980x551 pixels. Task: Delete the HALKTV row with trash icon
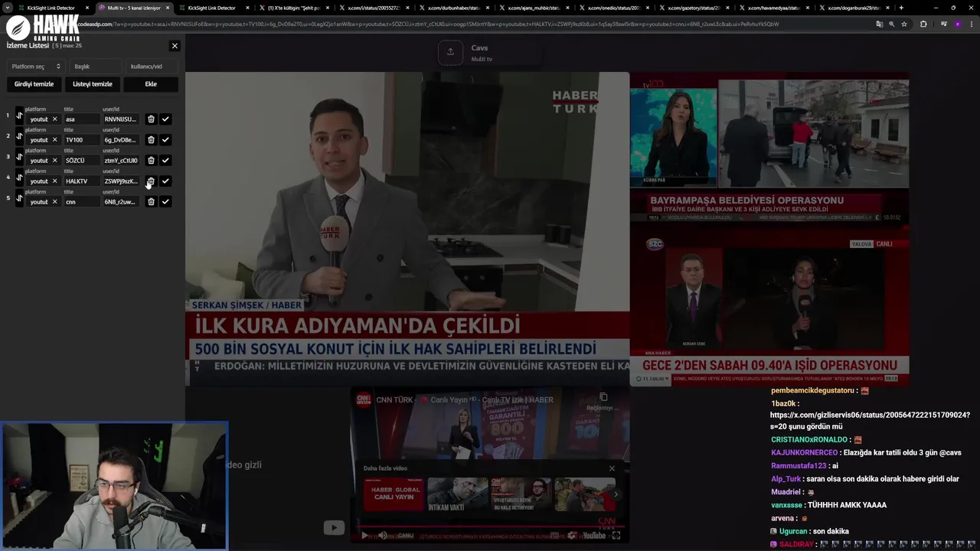pos(151,181)
